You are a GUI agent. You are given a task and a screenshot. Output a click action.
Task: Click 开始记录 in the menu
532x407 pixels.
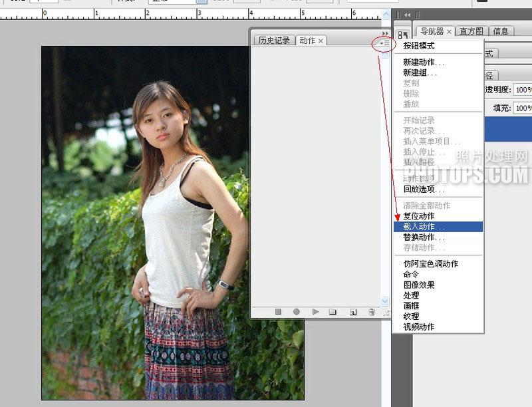point(438,120)
